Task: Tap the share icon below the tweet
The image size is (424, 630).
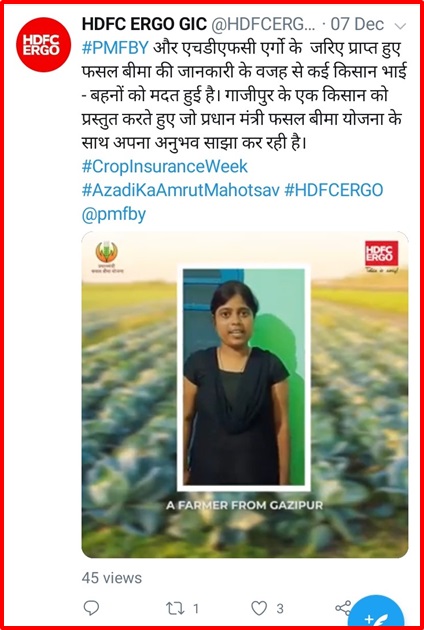Action: [343, 608]
